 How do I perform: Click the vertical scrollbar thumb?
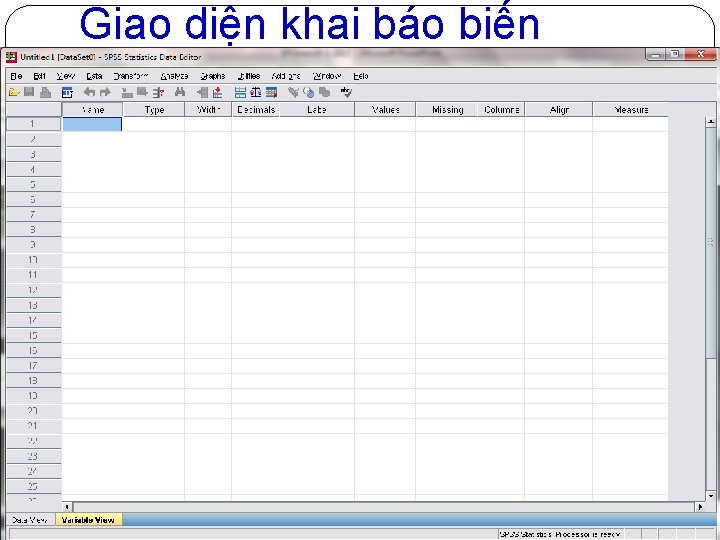coord(711,243)
